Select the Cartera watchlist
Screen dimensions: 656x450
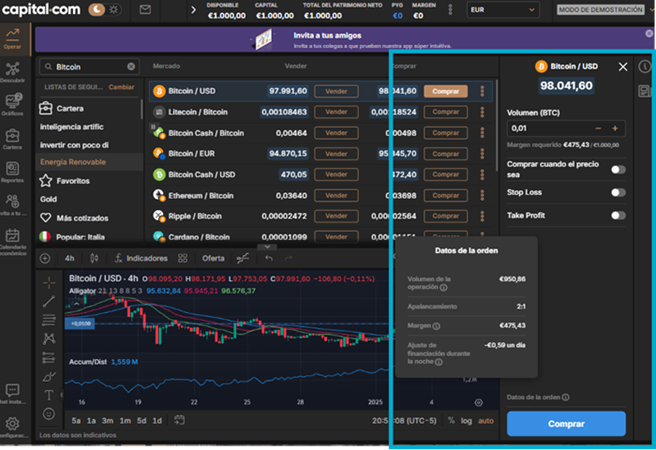(89, 108)
